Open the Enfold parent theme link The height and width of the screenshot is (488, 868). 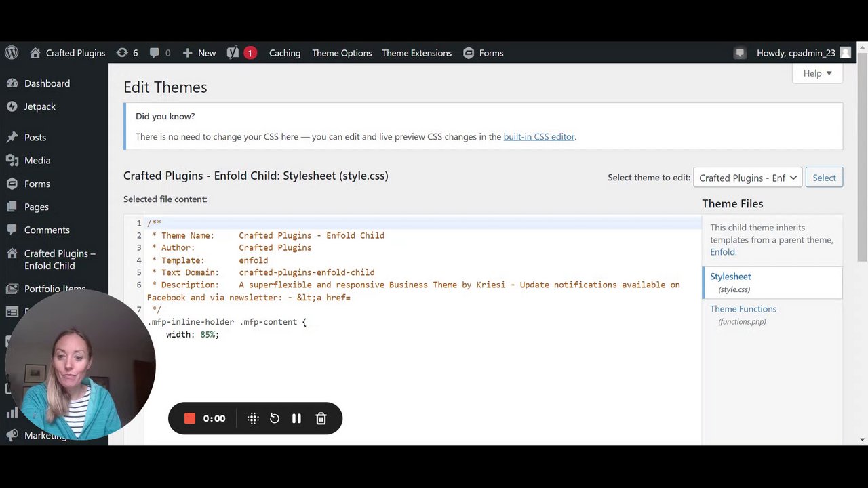tap(722, 251)
